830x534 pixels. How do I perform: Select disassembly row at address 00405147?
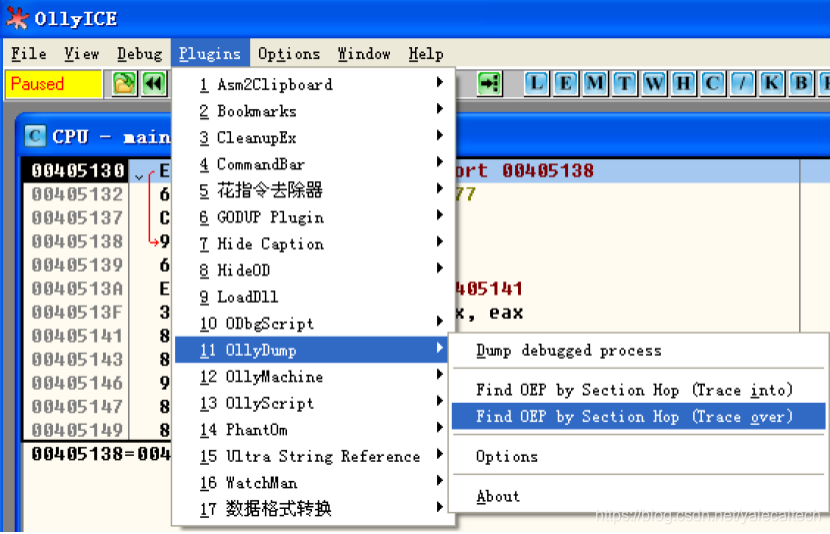78,406
